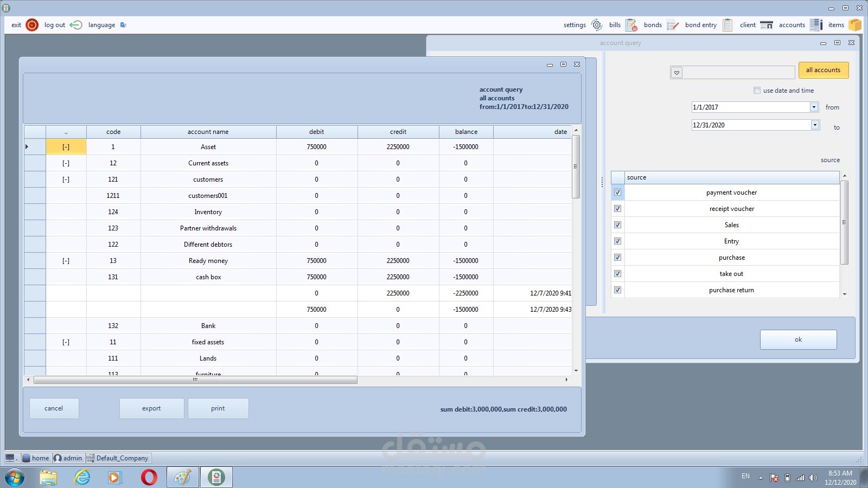Screen dimensions: 868x488
Task: Open the Windows Start orb
Action: coord(15,478)
